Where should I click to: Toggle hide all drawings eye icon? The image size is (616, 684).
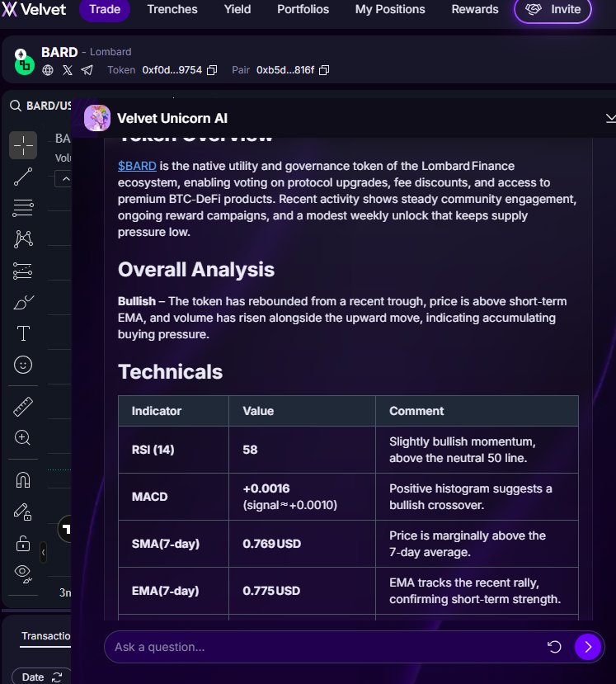click(23, 572)
